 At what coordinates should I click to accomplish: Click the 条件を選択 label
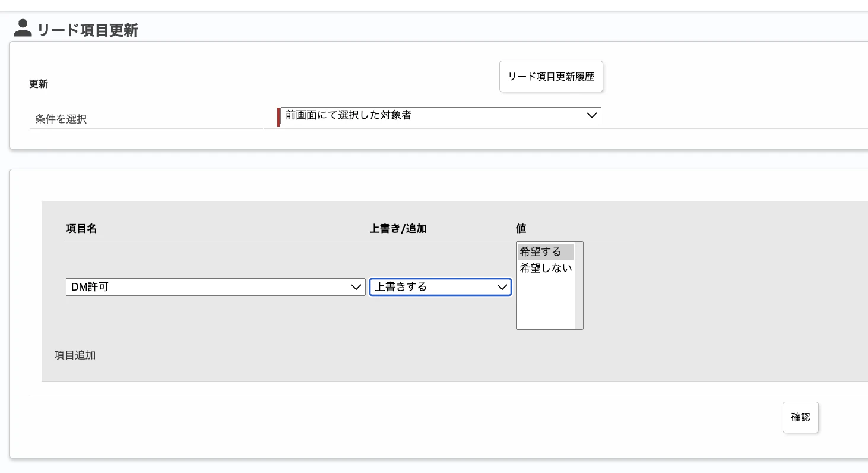pos(61,119)
